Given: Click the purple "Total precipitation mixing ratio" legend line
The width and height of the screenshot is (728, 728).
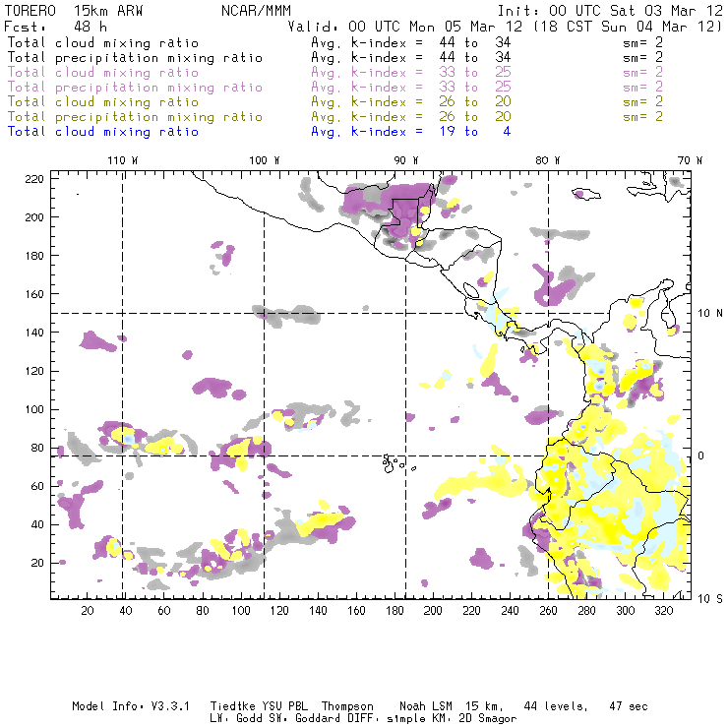Looking at the screenshot, I should point(135,87).
